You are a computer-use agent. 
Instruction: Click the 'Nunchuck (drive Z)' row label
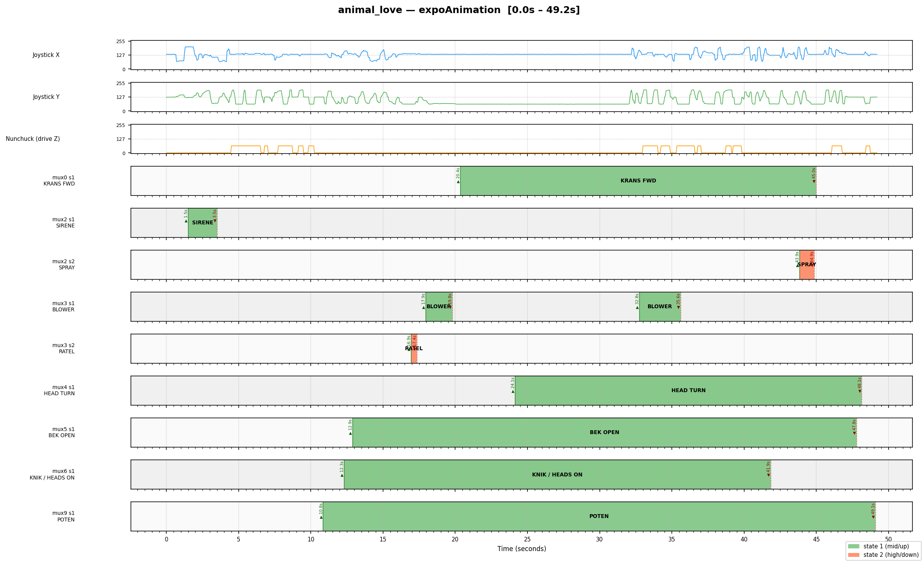click(x=33, y=139)
